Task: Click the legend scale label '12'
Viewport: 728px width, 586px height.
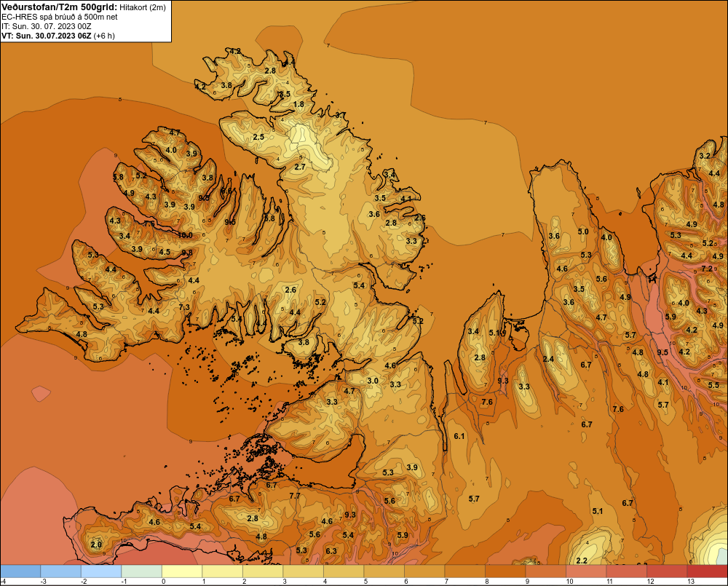Action: tap(650, 582)
